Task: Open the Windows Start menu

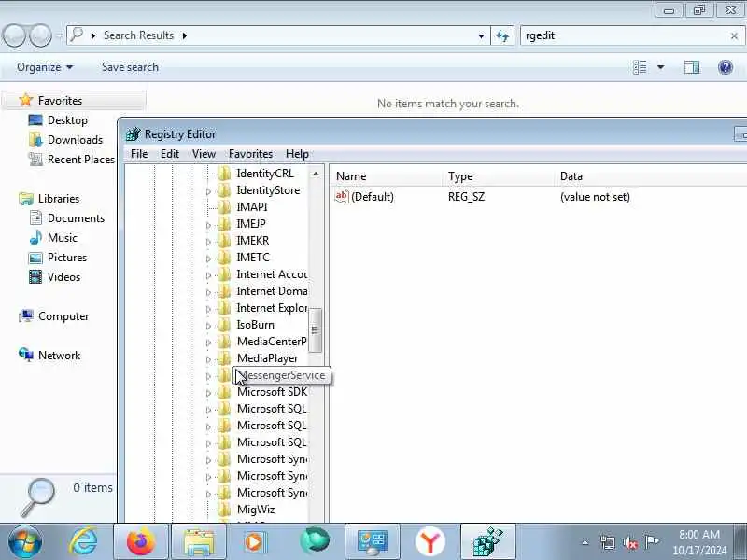Action: tap(25, 542)
